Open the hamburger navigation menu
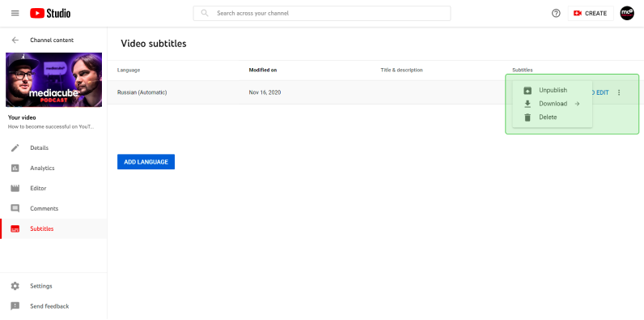The image size is (644, 320). click(x=15, y=13)
